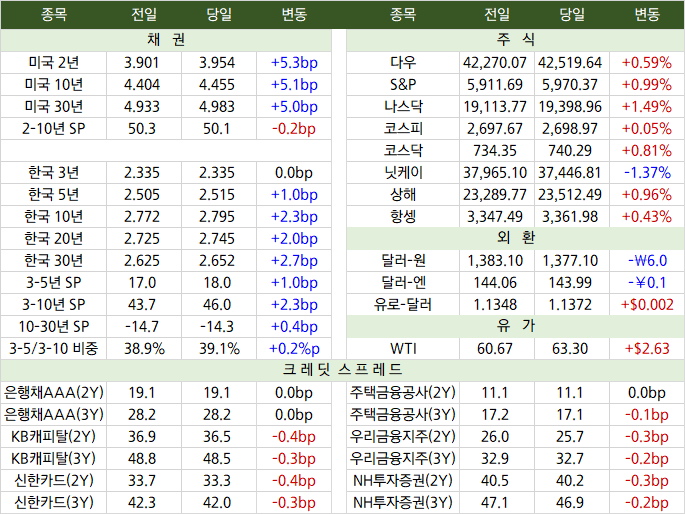Select the WTI row label

pos(403,348)
